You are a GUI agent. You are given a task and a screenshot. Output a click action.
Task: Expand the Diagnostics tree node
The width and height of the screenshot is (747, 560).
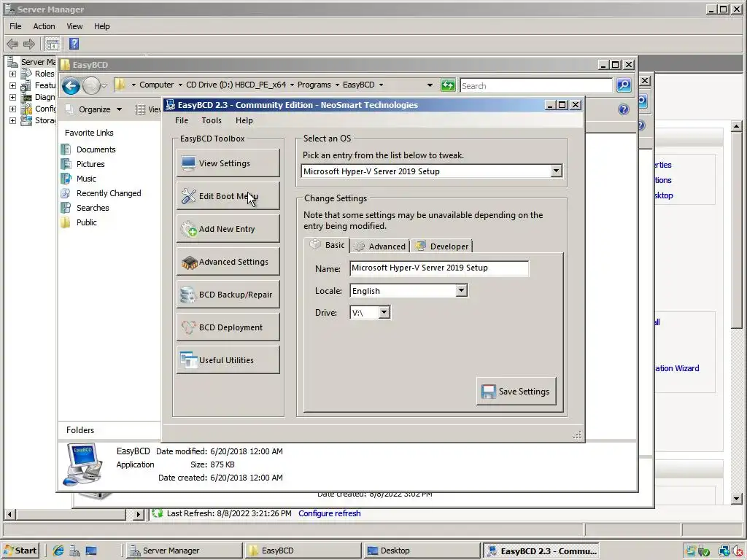click(x=12, y=97)
